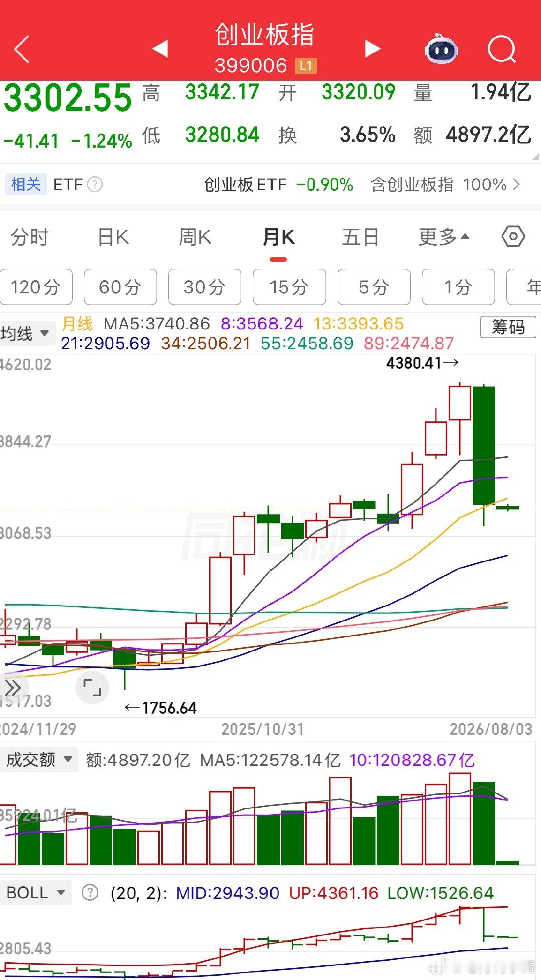Tap the 3.65% turnover rate value
Image resolution: width=541 pixels, height=980 pixels.
coord(368,135)
